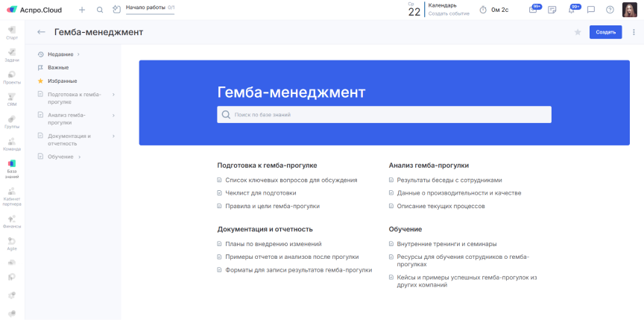
Task: Open Внутренние тренинги и семинары
Action: pos(446,244)
